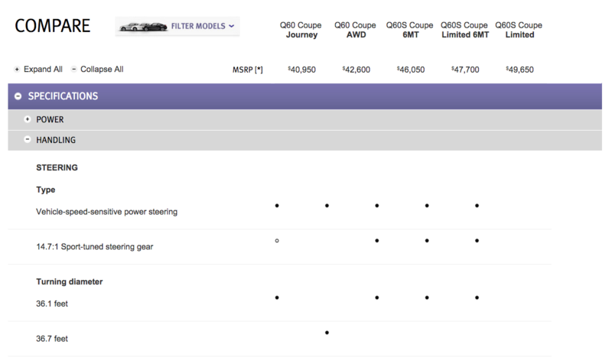Image resolution: width=612 pixels, height=364 pixels.
Task: Click the 36.7 feet row text
Action: pyautogui.click(x=52, y=339)
